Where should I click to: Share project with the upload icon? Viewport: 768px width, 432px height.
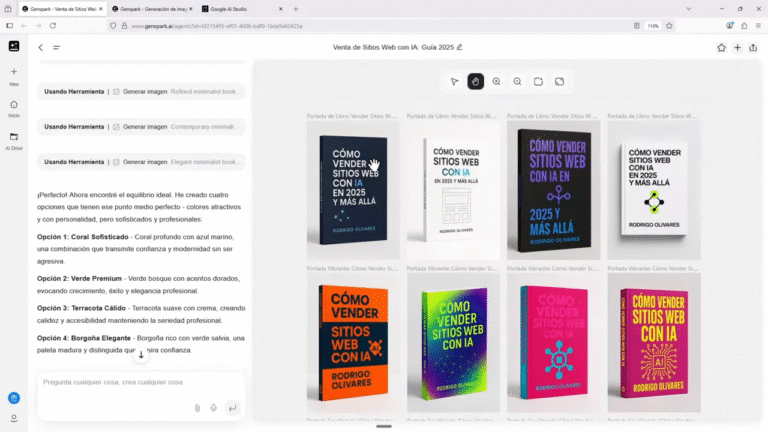pyautogui.click(x=753, y=48)
